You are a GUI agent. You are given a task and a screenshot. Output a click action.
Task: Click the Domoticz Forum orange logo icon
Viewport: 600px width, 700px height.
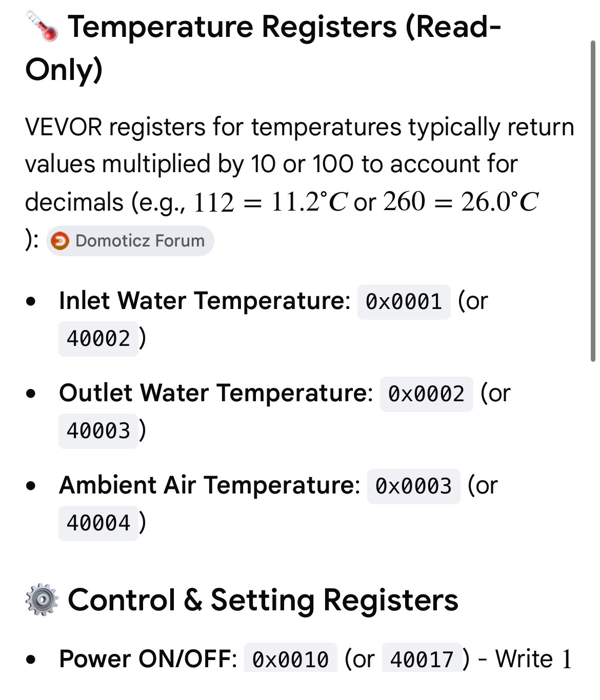click(61, 241)
